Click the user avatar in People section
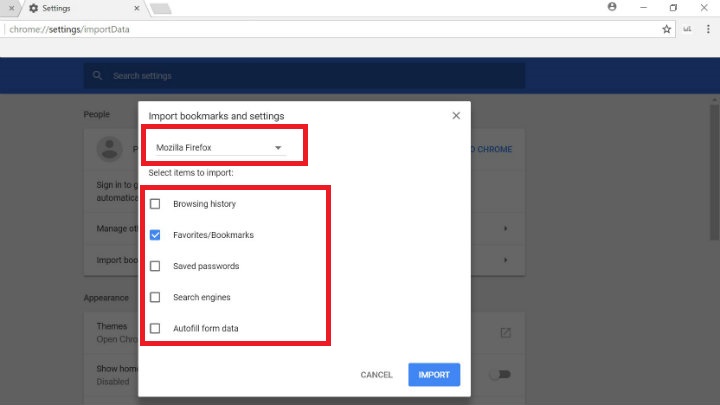This screenshot has height=405, width=720. click(109, 149)
